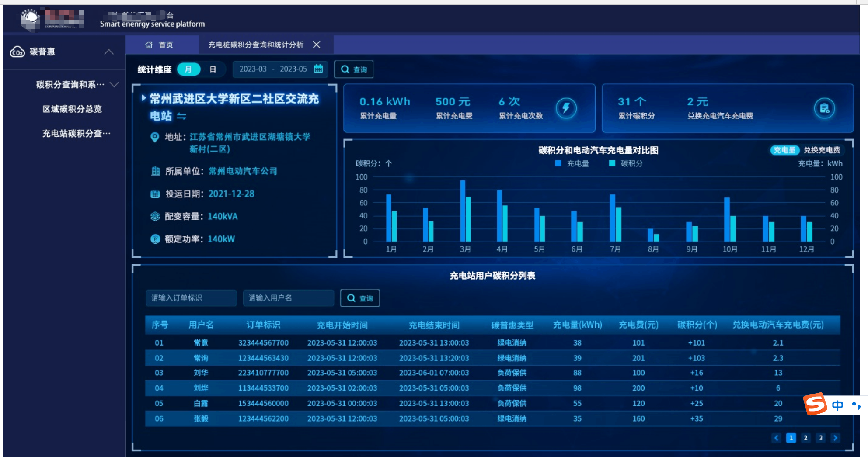Click the 查询 button above the table
868x460 pixels.
[x=360, y=298]
